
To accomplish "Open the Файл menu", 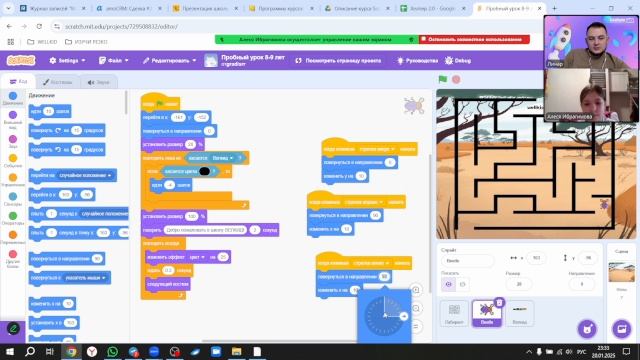I will pos(113,60).
